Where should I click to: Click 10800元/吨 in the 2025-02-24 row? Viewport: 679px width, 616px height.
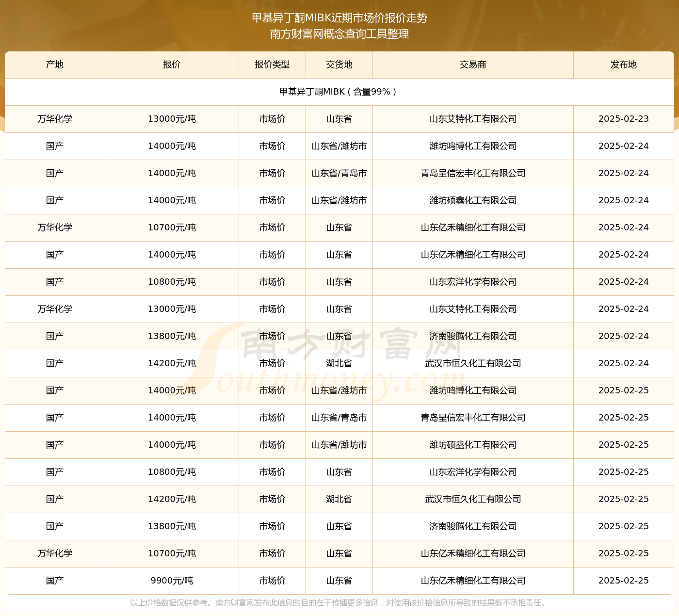pyautogui.click(x=172, y=282)
